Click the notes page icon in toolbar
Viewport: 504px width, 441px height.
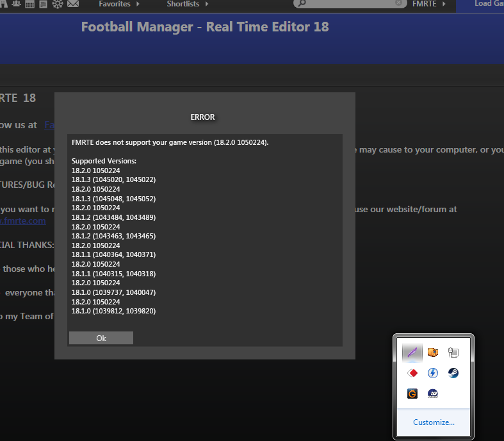pos(43,4)
